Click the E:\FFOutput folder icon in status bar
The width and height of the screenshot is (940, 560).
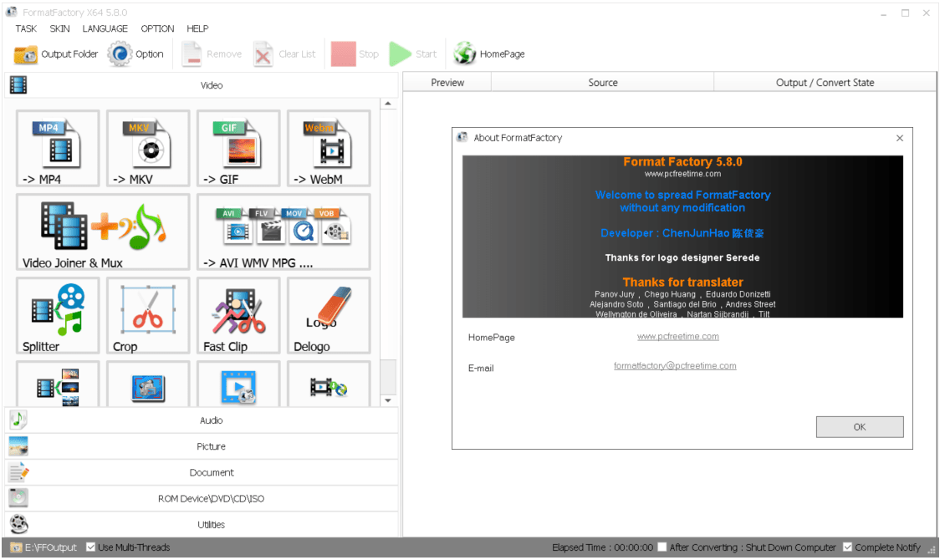point(16,547)
